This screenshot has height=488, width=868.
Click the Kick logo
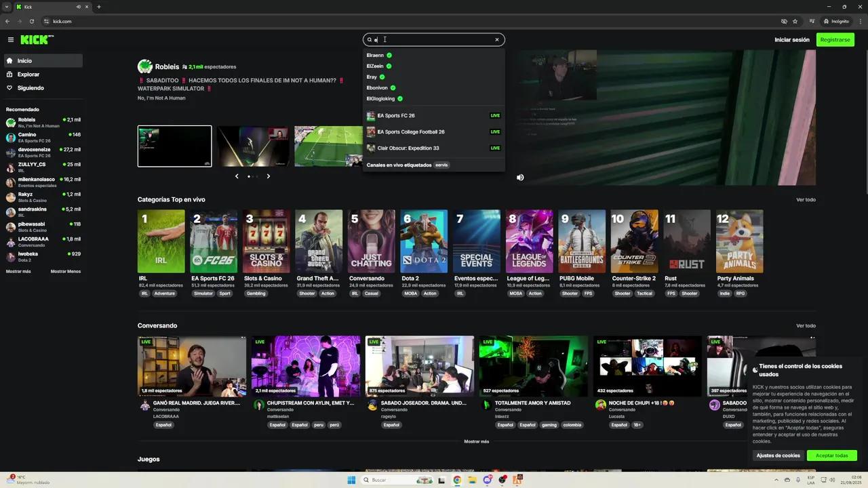coord(35,40)
